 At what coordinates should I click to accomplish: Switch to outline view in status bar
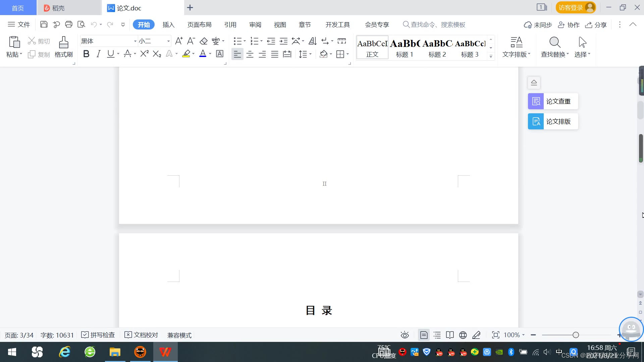[437, 335]
